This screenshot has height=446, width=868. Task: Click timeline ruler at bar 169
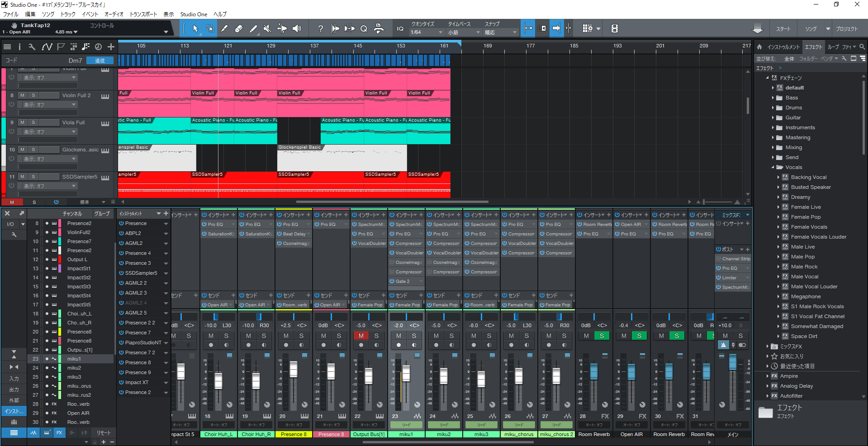487,46
